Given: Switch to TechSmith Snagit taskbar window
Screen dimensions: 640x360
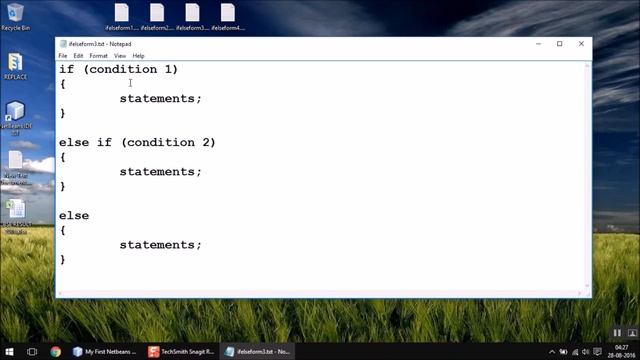Looking at the screenshot, I should [181, 351].
